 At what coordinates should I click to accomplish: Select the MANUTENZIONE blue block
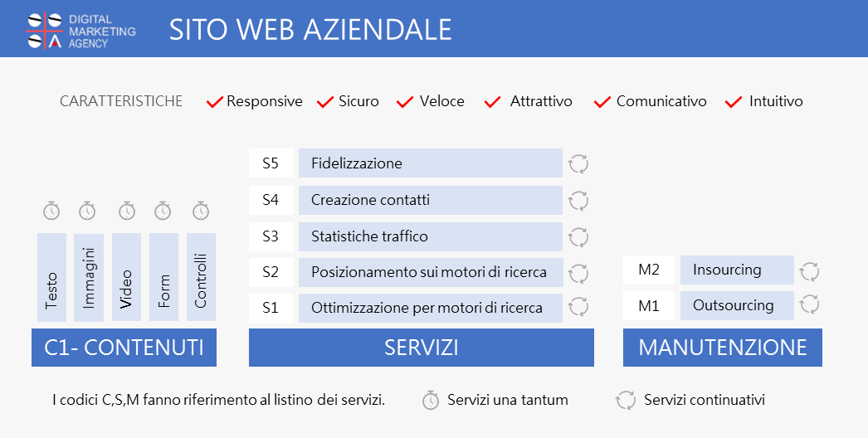point(723,348)
